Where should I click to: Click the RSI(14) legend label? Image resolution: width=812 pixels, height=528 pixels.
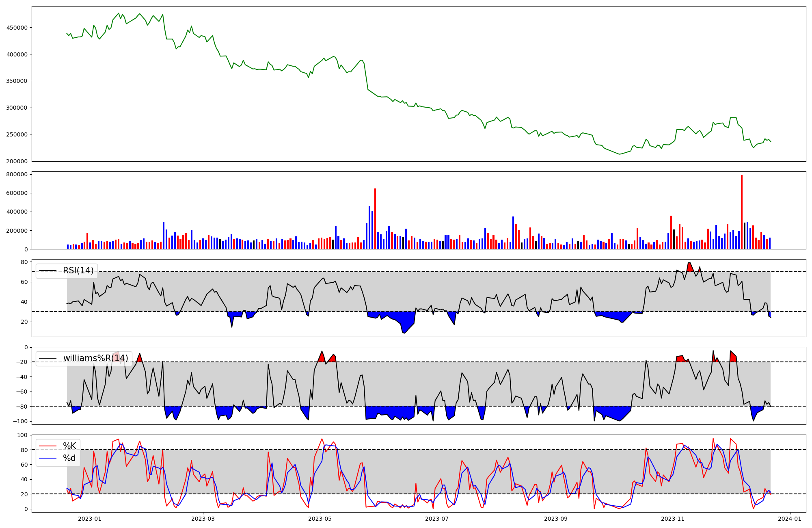(78, 270)
